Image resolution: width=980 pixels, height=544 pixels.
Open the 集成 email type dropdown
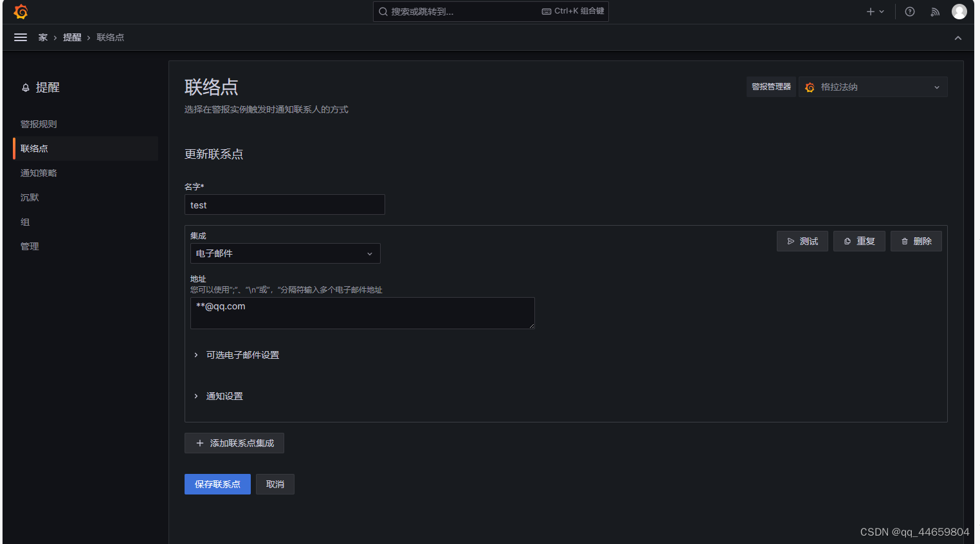285,253
